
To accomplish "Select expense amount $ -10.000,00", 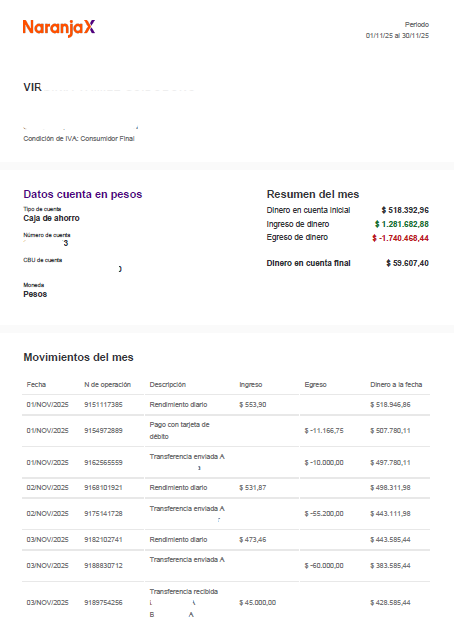I will [324, 463].
